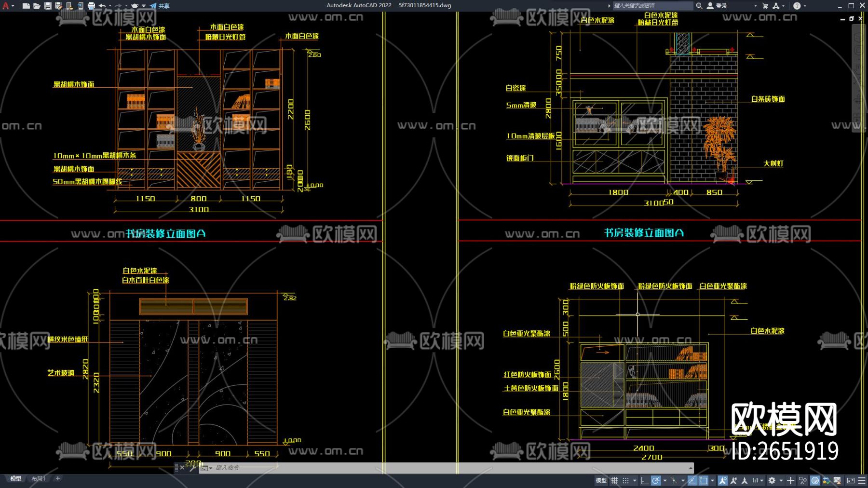Undo the last action using the Undo arrow
The image size is (868, 488).
pos(102,6)
